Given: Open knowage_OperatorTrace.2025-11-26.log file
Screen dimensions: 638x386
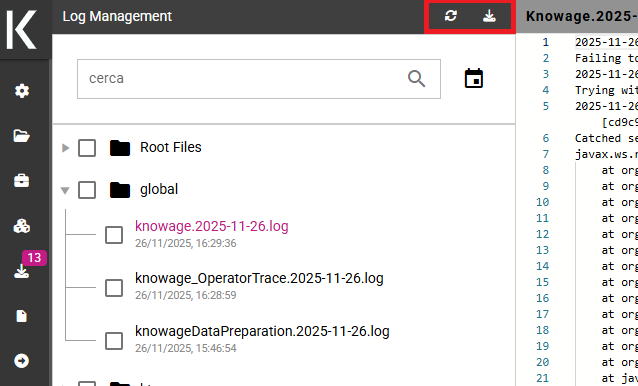Looking at the screenshot, I should pyautogui.click(x=259, y=279).
